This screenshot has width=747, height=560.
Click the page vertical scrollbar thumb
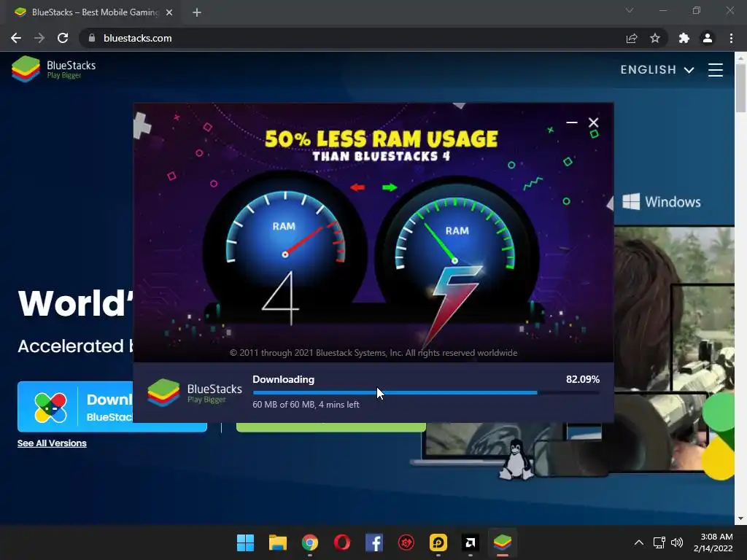[740, 88]
